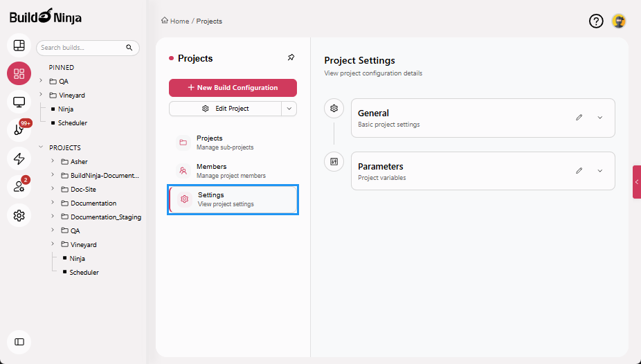Click New Build Configuration button
This screenshot has width=641, height=364.
pos(233,88)
